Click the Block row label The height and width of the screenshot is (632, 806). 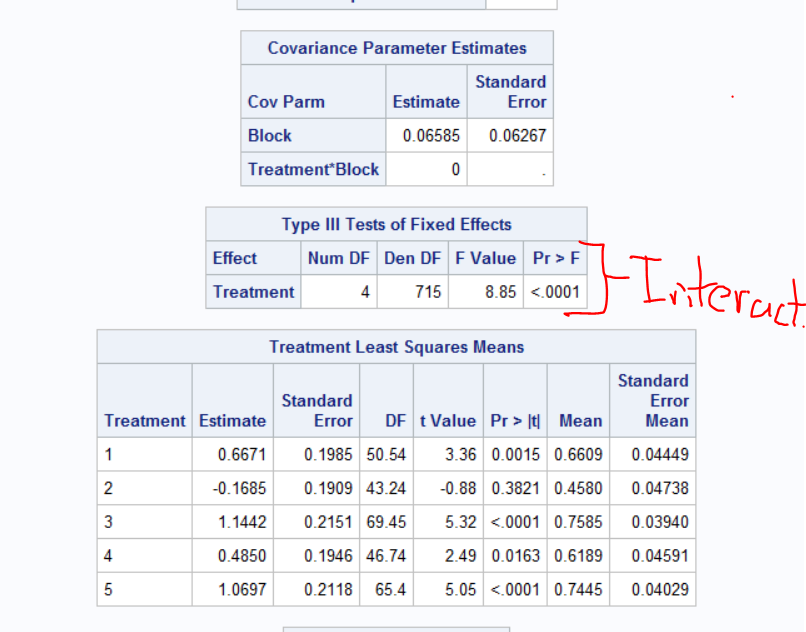tap(270, 135)
